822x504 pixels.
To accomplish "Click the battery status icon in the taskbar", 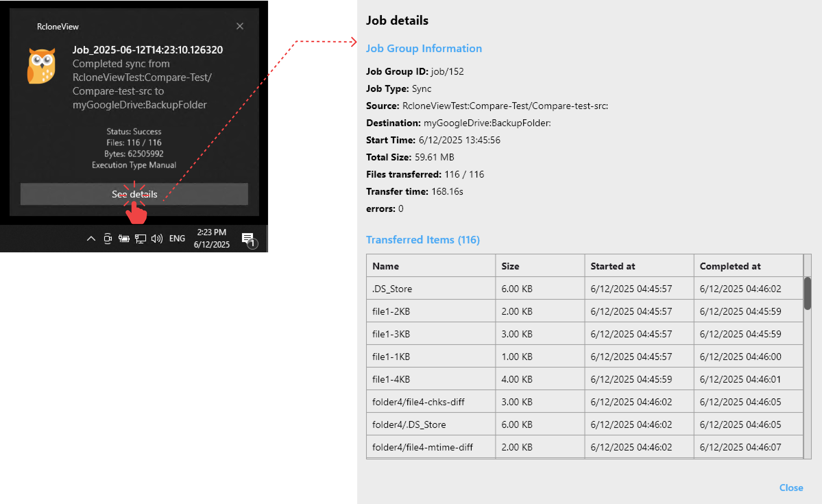I will pos(124,238).
